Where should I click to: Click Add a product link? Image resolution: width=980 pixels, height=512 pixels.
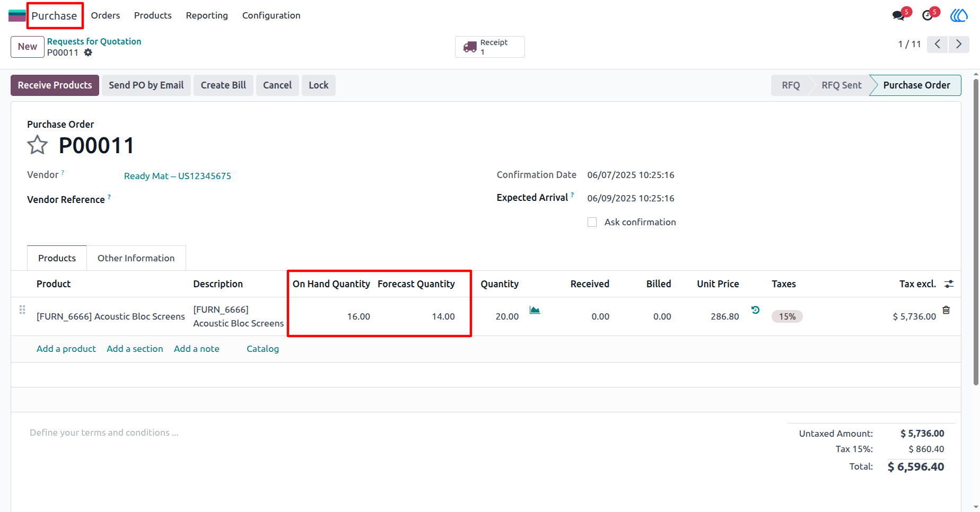[66, 349]
